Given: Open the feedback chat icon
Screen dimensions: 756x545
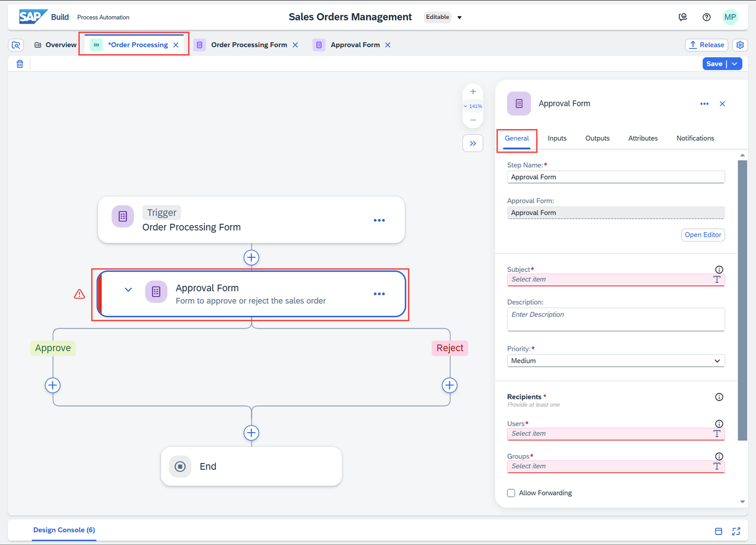Looking at the screenshot, I should 682,17.
